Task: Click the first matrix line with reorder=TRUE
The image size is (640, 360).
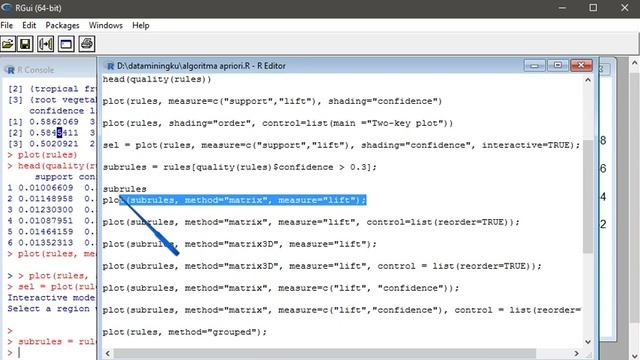Action: tap(311, 222)
